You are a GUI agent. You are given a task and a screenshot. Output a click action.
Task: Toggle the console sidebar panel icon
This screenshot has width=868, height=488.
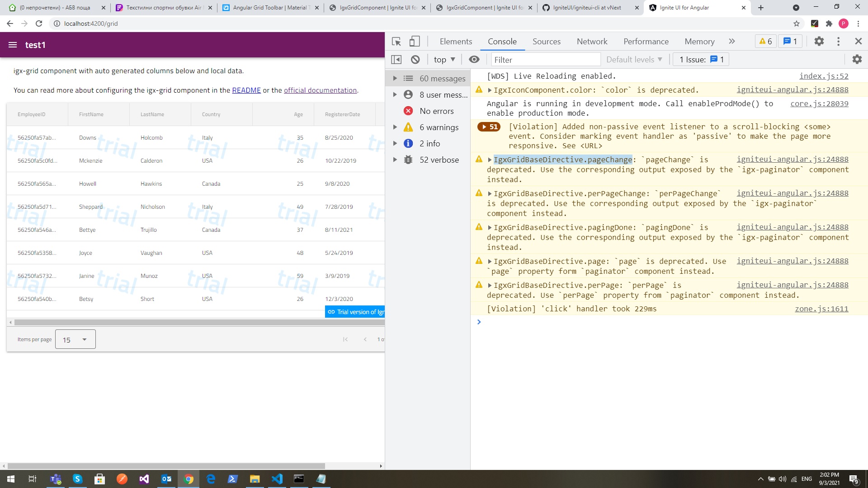click(x=396, y=60)
